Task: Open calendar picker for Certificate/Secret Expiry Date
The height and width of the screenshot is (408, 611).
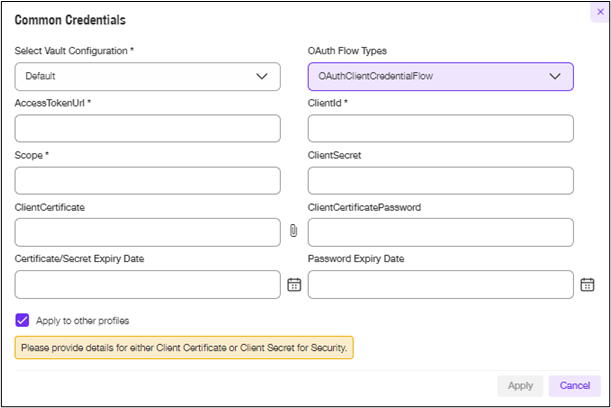Action: 294,285
